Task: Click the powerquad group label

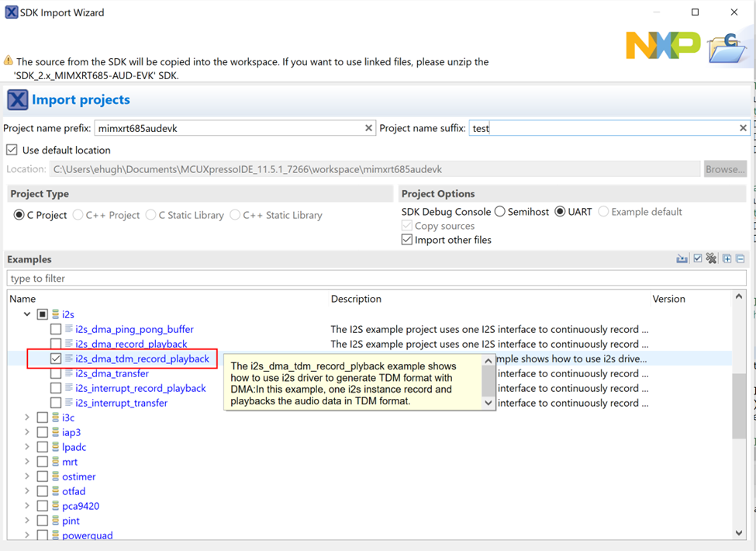Action: (x=88, y=535)
